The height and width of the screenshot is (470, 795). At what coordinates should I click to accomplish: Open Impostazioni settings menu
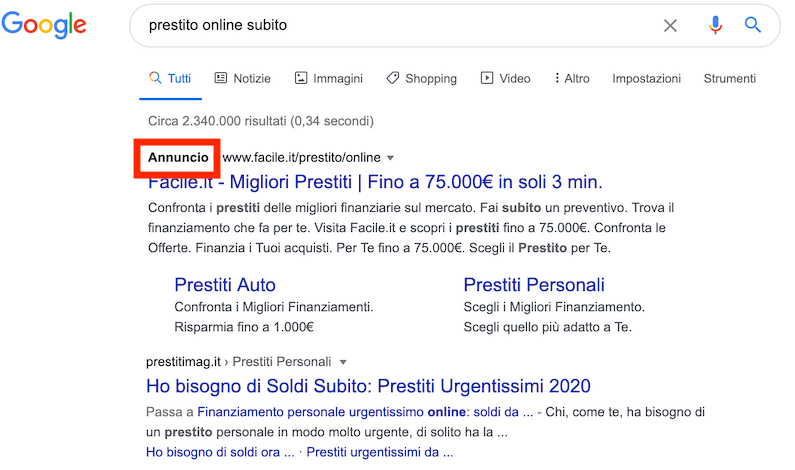coord(646,78)
